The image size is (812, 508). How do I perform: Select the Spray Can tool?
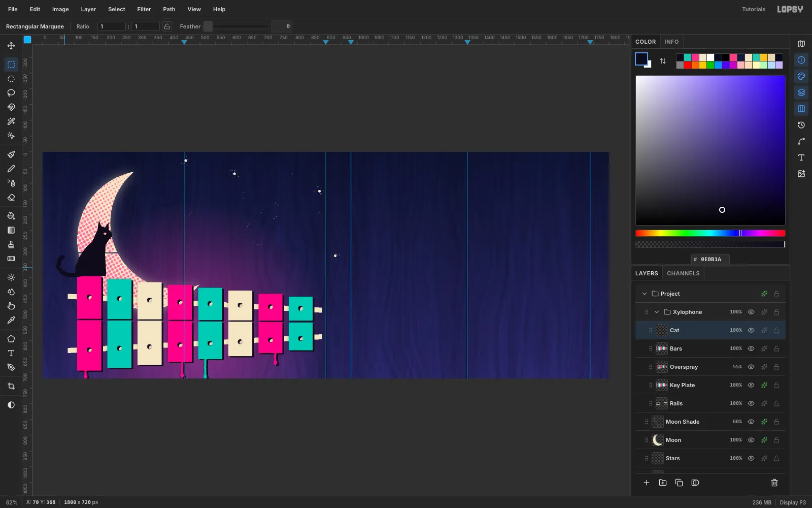11,183
